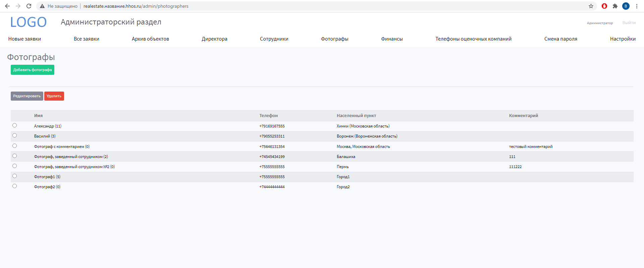Viewport: 644px width, 268px height.
Task: Open the browser three-dot menu
Action: coord(637,6)
